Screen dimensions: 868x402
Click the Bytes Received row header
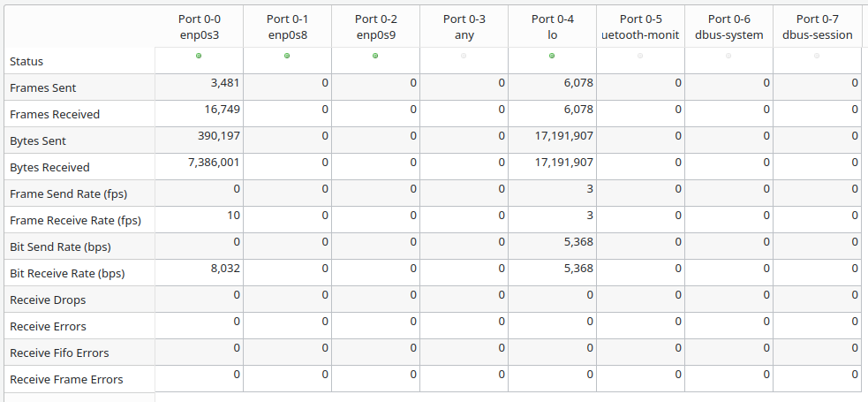coord(49,168)
